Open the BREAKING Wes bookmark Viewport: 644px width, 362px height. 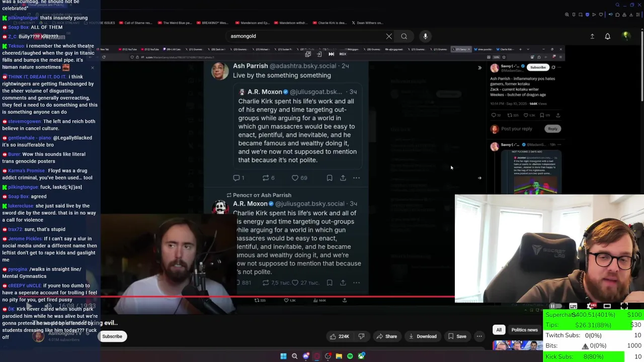(x=212, y=23)
